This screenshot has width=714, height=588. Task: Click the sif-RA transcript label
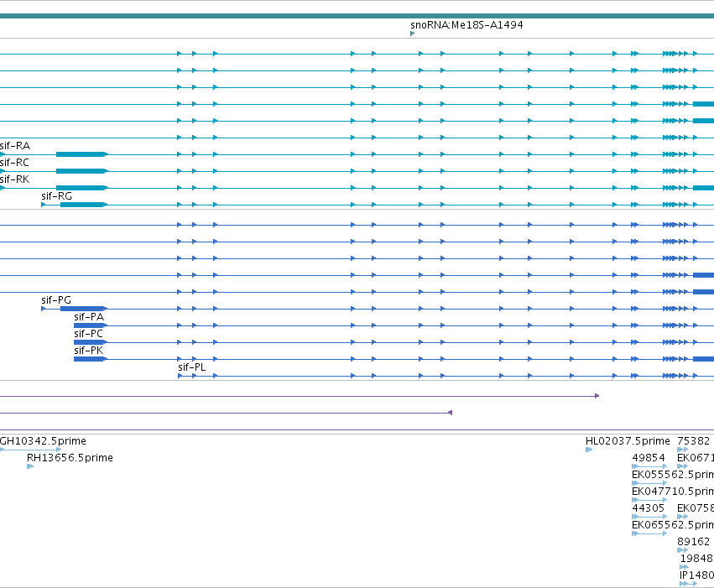click(x=15, y=146)
